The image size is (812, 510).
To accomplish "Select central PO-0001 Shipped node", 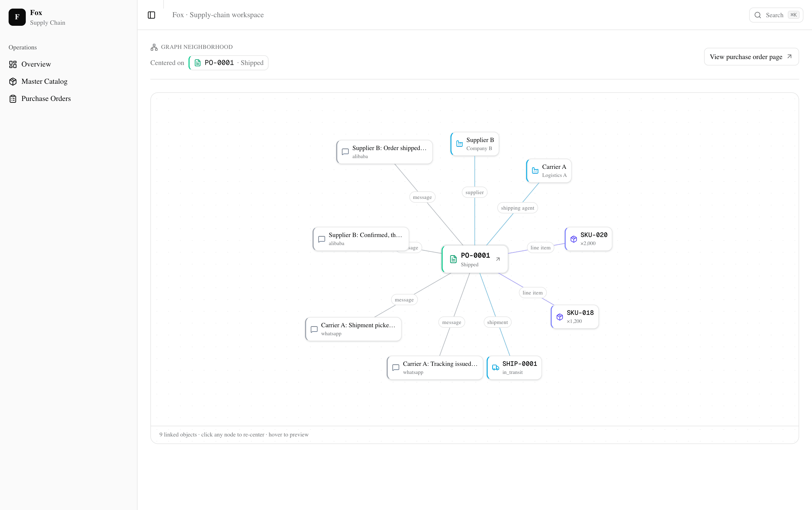I will 475,259.
